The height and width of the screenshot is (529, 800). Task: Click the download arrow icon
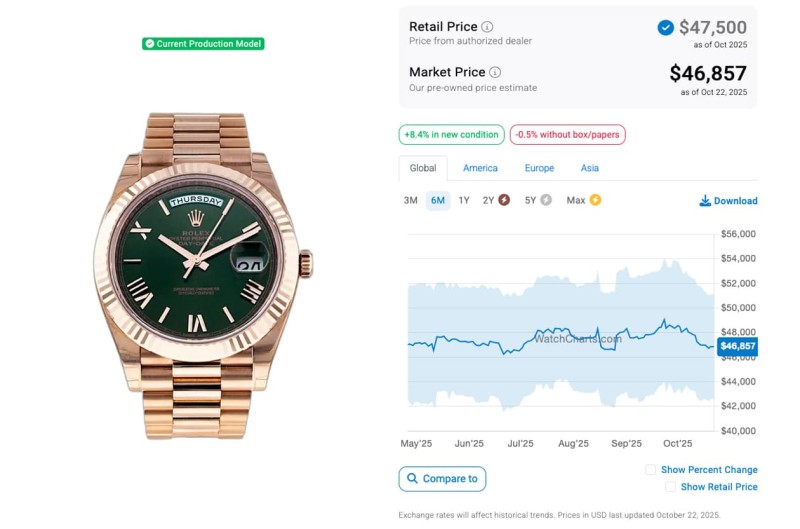705,200
